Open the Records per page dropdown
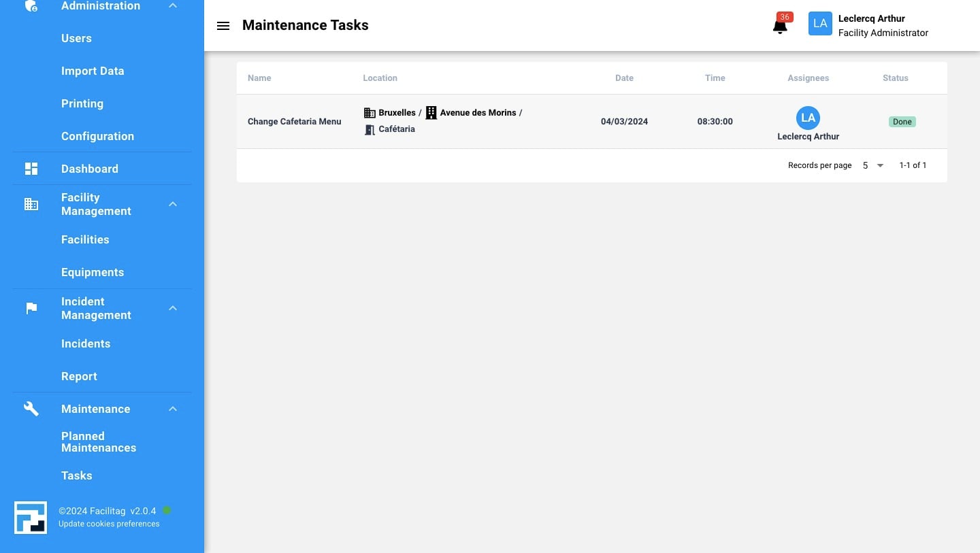 [x=872, y=165]
